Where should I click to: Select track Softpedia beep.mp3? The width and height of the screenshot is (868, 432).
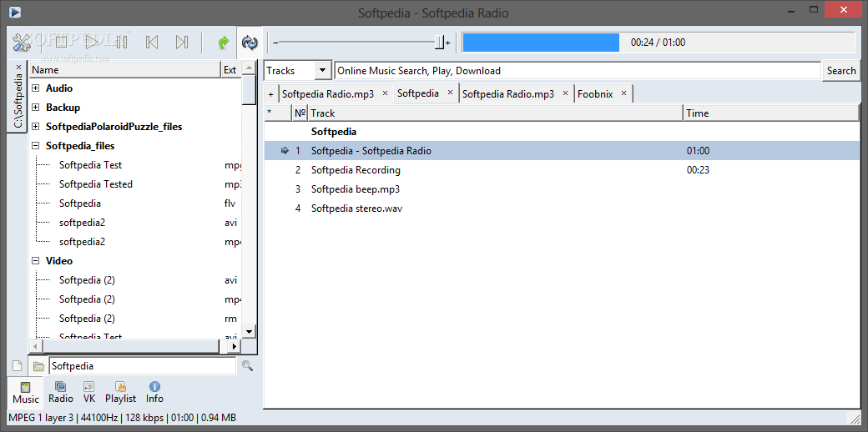[x=562, y=189]
